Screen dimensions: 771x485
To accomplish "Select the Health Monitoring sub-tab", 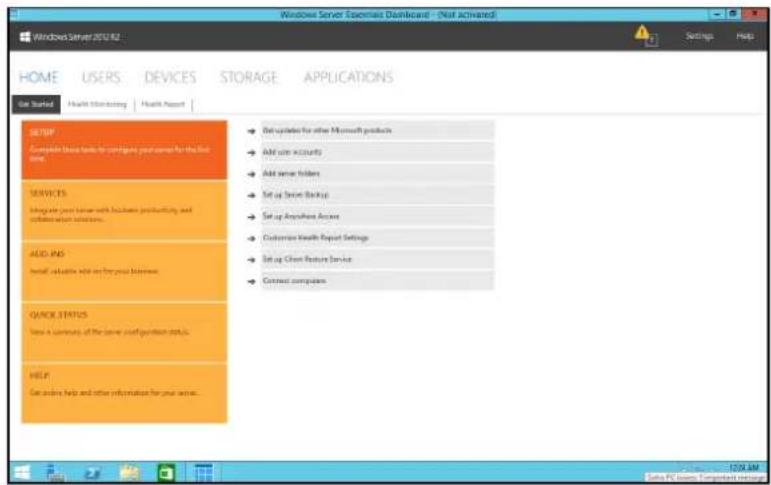I will tap(97, 104).
